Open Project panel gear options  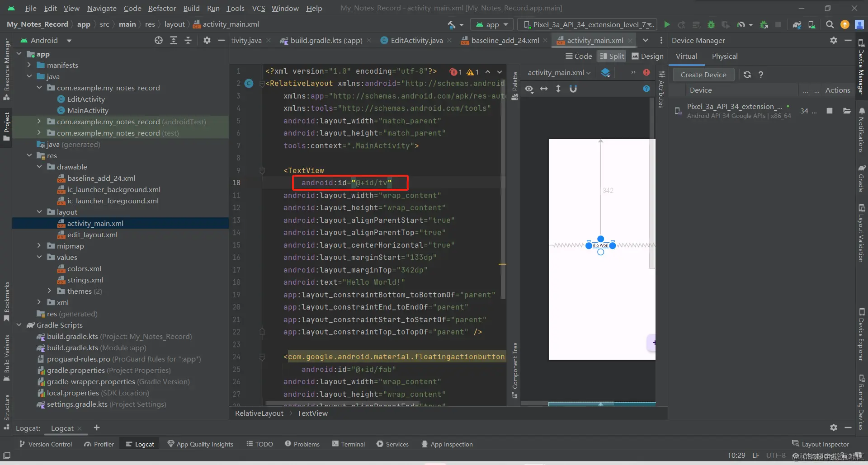[207, 40]
